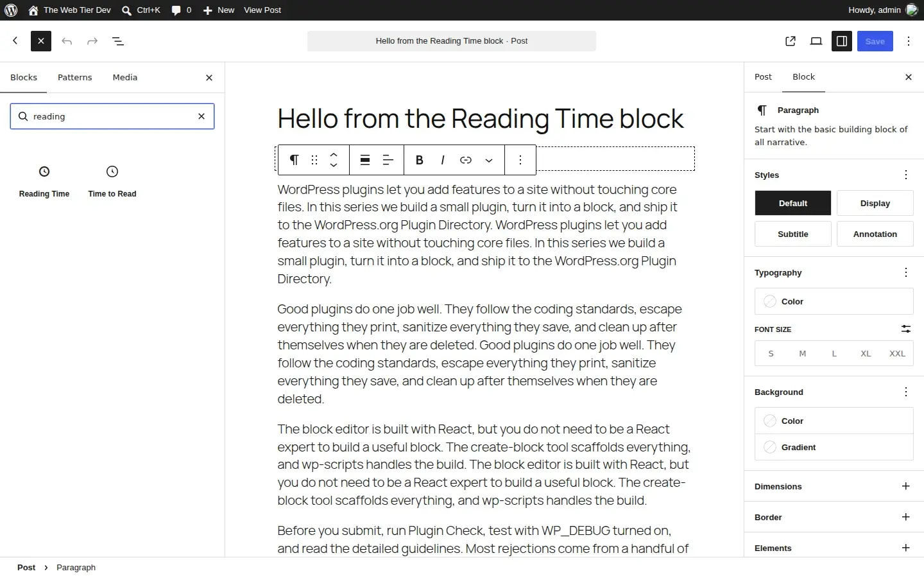Viewport: 924px width, 578px height.
Task: Toggle custom font size control
Action: (x=906, y=329)
